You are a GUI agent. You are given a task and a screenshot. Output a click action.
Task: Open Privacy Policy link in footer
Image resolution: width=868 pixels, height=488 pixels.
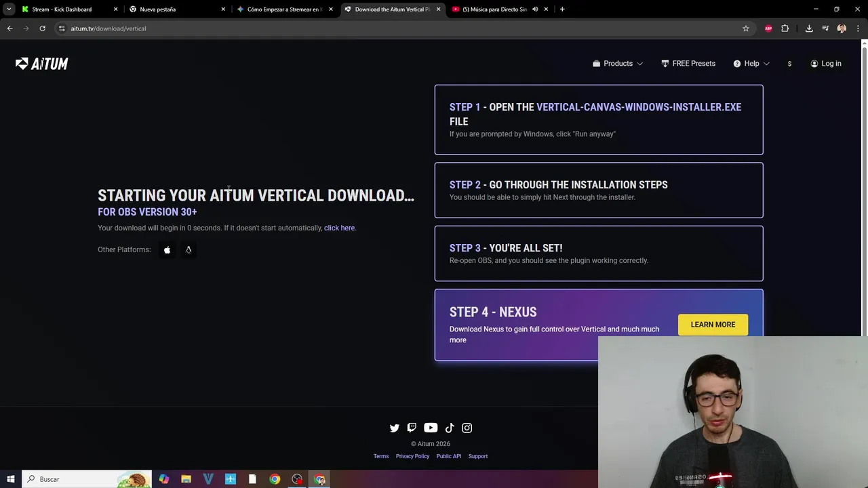[x=412, y=456]
